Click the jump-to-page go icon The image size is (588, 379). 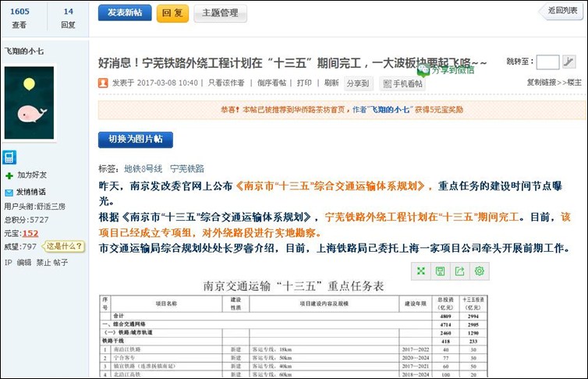pyautogui.click(x=569, y=62)
